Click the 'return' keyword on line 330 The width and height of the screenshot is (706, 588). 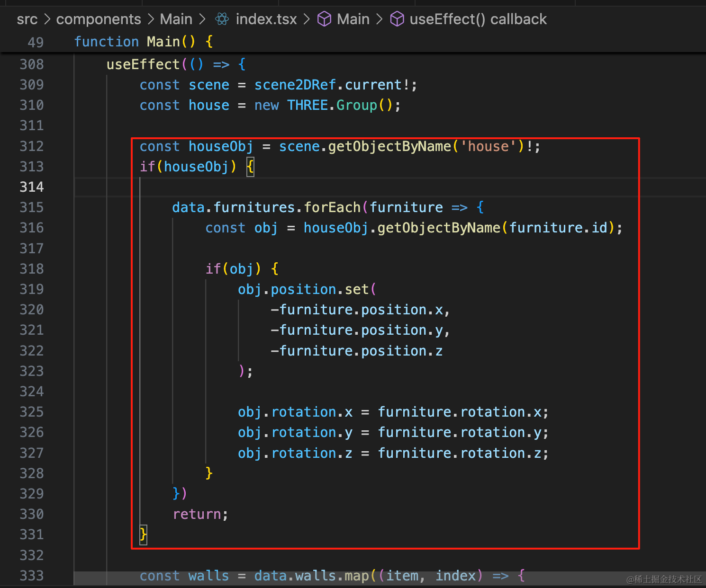click(x=197, y=514)
